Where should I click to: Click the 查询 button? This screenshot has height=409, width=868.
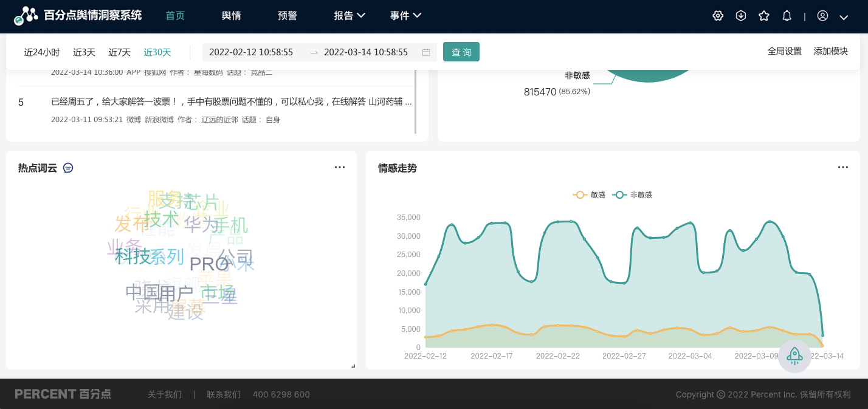click(461, 52)
